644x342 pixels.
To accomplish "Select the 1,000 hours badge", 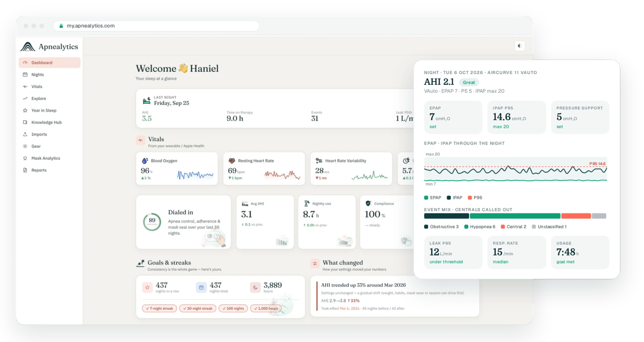I will [x=266, y=308].
